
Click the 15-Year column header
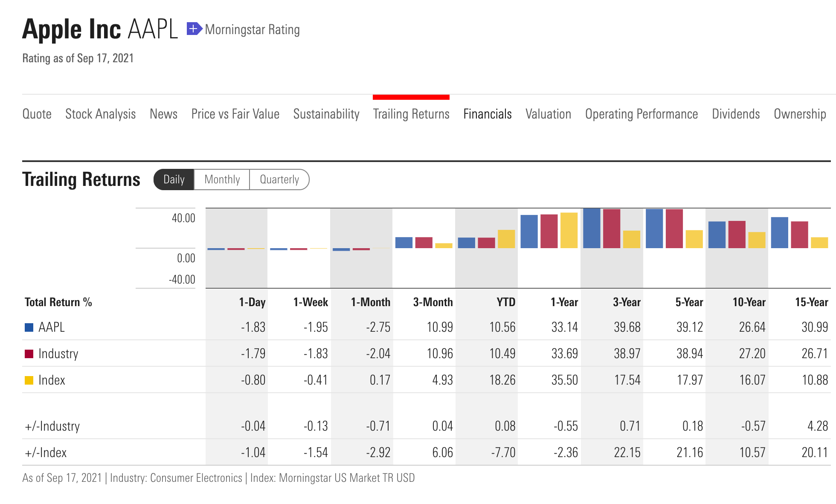[x=812, y=302]
